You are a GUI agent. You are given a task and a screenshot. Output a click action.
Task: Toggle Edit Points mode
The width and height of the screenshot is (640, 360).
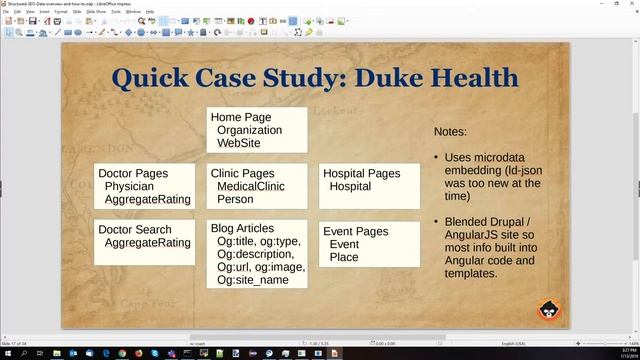(298, 32)
